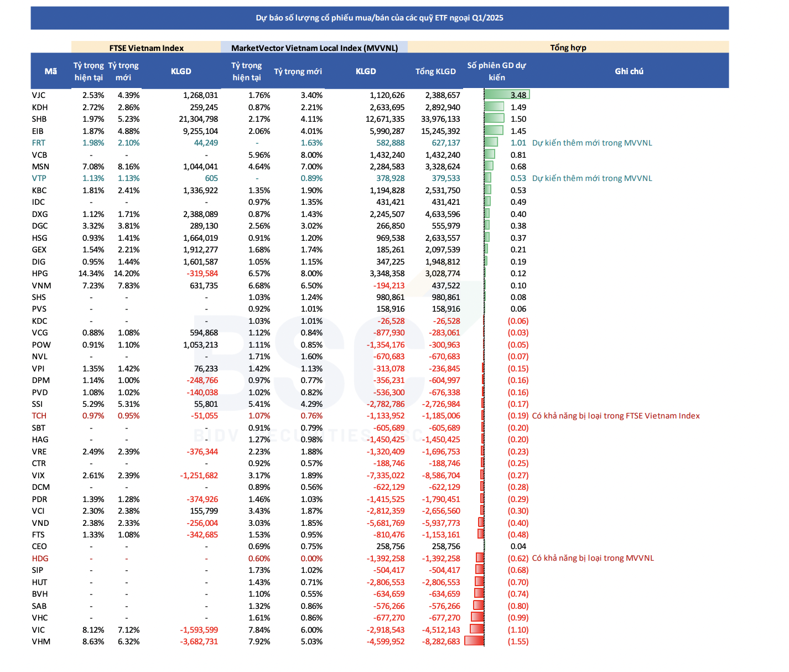This screenshot has width=789, height=672.
Task: Click CEO's total volume 258,756
Action: pyautogui.click(x=446, y=546)
